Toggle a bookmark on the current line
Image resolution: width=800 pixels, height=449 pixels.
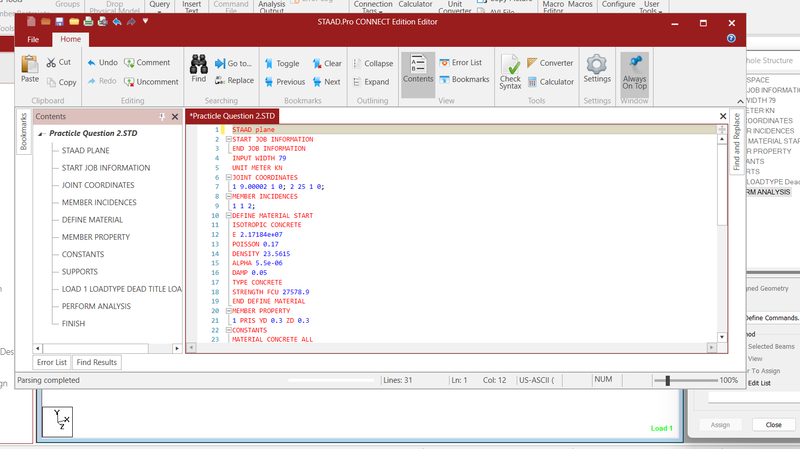282,63
